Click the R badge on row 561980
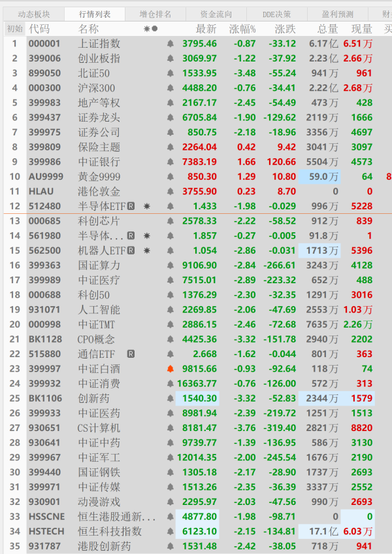 [131, 235]
